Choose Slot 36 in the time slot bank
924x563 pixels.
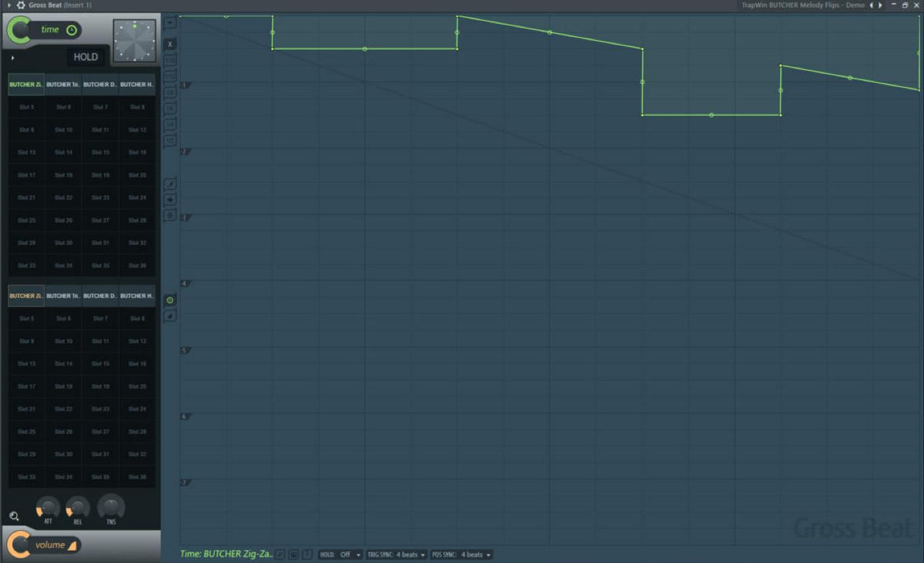(x=137, y=266)
